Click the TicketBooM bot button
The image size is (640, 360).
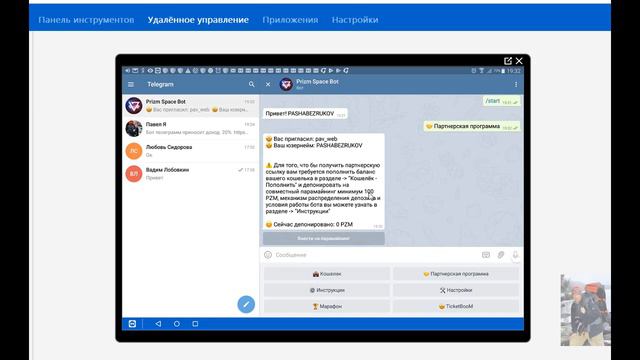pyautogui.click(x=456, y=306)
